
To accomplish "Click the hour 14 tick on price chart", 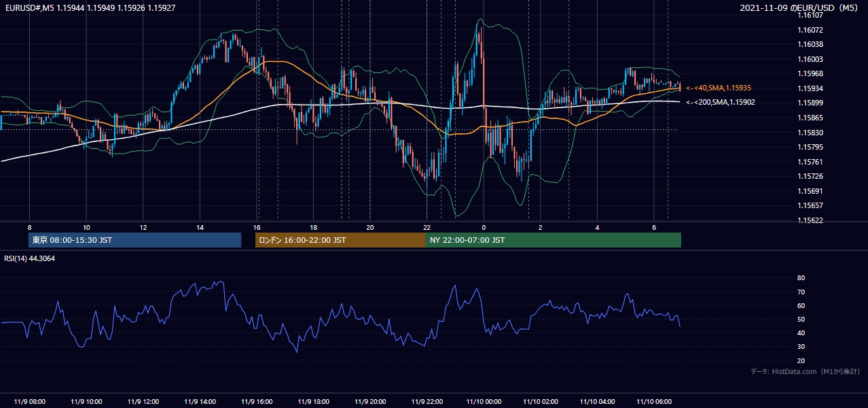I will tap(200, 227).
